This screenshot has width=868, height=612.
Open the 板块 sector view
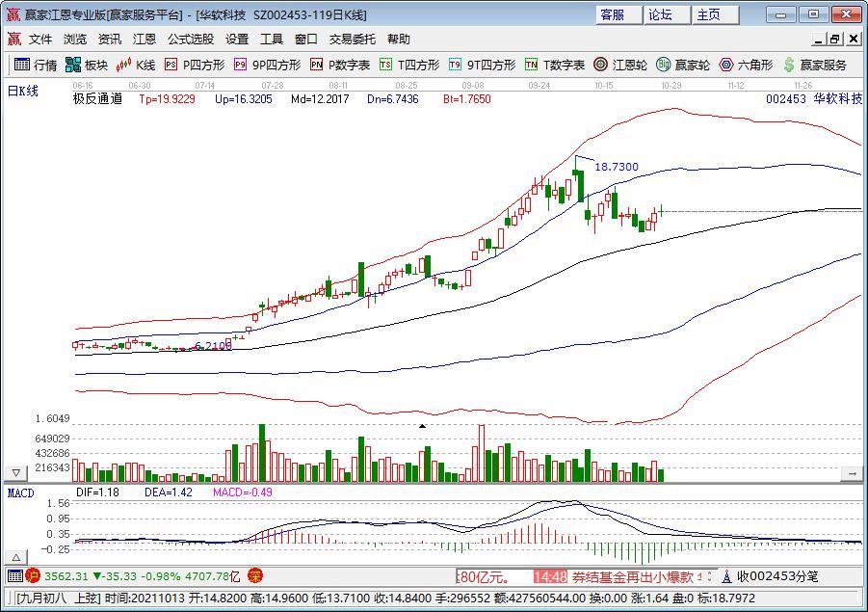[x=87, y=66]
